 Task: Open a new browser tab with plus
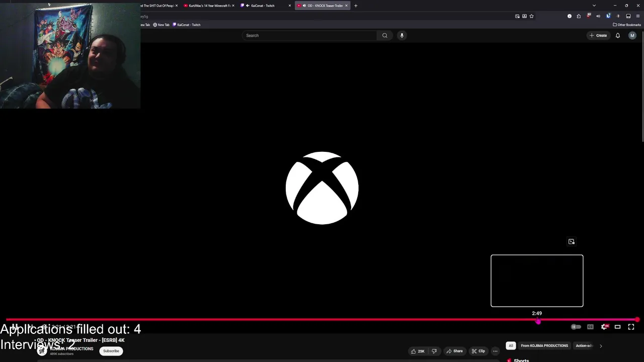pyautogui.click(x=356, y=6)
